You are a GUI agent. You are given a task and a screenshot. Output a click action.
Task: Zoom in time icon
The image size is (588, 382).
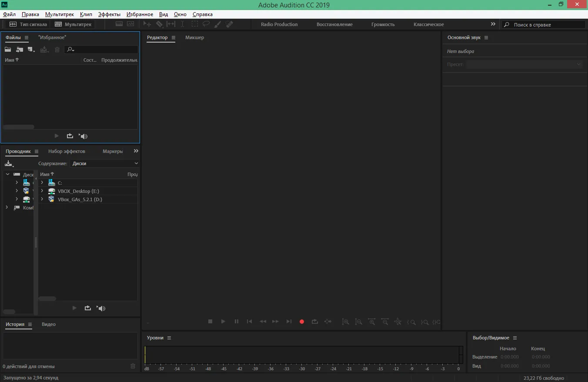(x=372, y=322)
